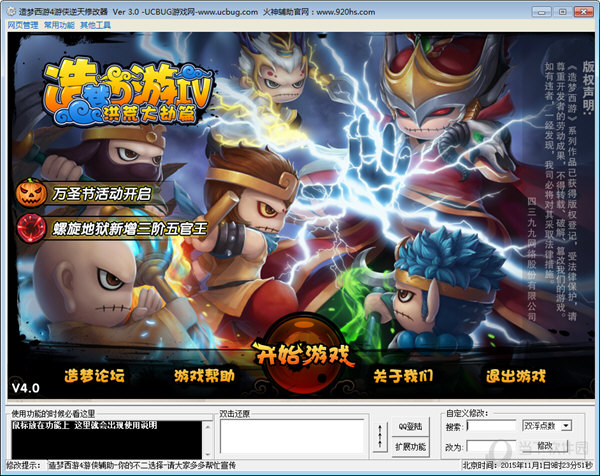Maximize the trainer window
The height and width of the screenshot is (476, 600).
(x=562, y=12)
